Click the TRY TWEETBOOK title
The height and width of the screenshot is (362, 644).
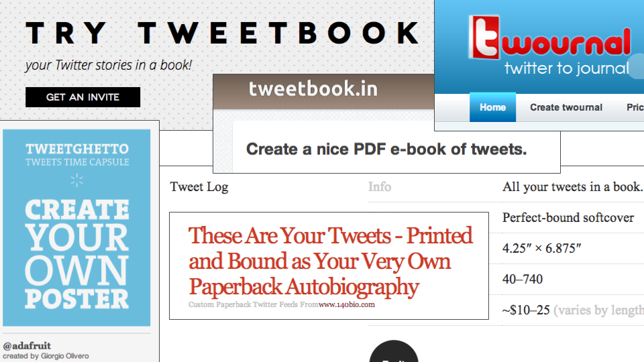point(222,33)
